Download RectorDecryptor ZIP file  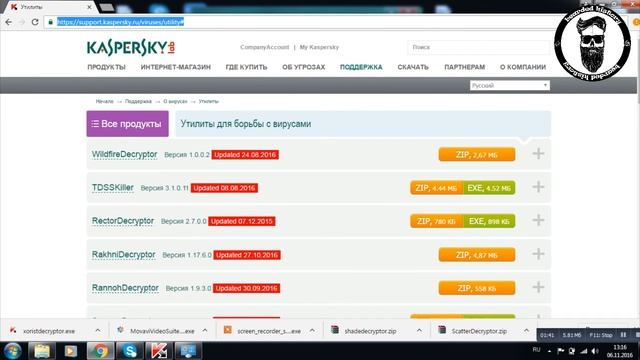[436, 221]
